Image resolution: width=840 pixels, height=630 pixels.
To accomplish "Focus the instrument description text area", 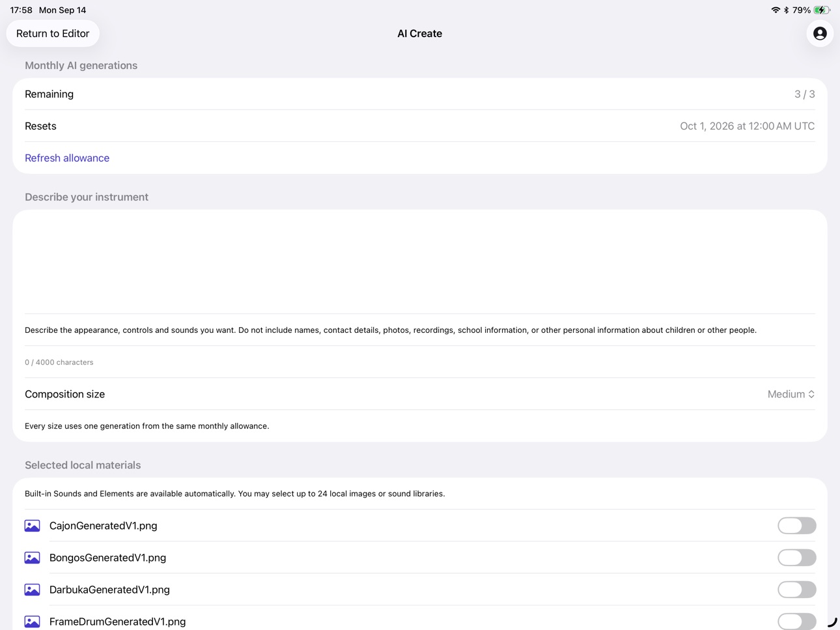I will coord(420,262).
